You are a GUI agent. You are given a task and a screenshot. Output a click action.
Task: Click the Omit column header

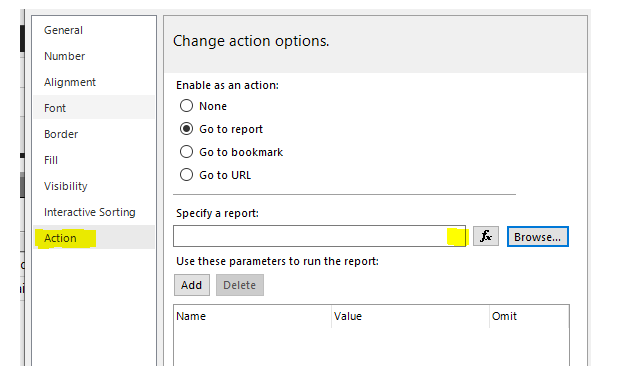click(529, 316)
